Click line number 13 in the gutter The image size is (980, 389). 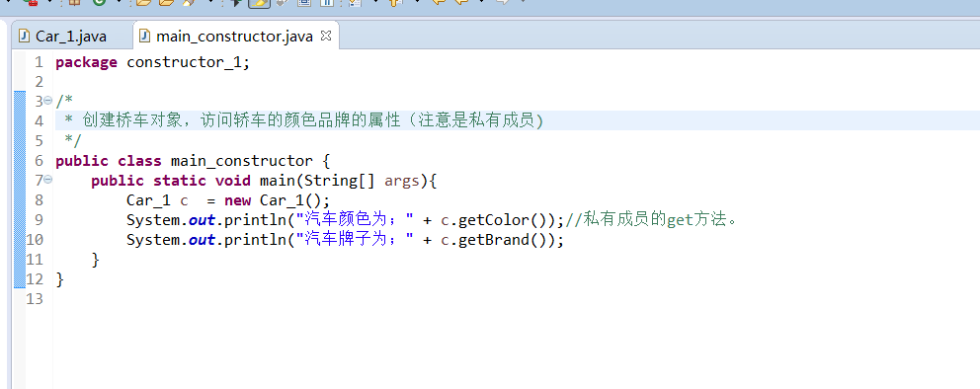point(35,299)
